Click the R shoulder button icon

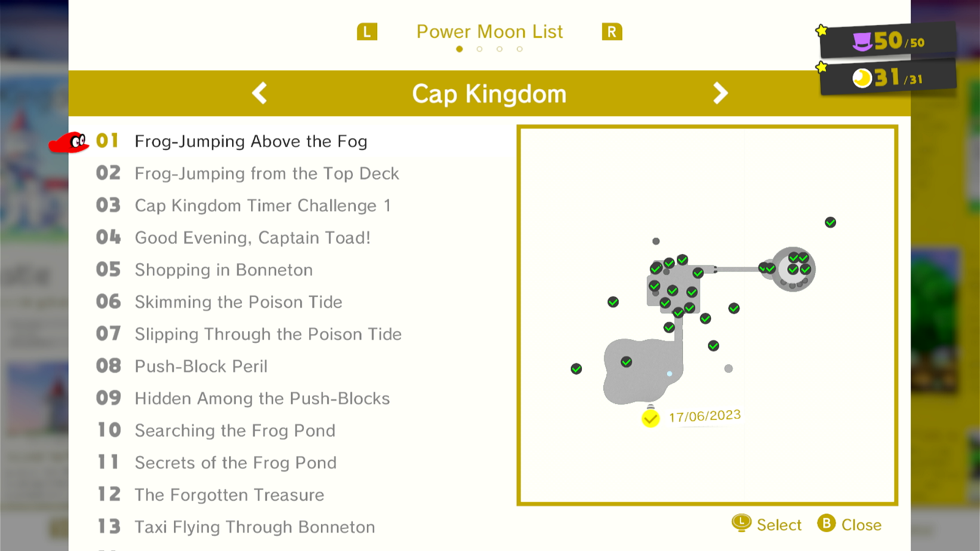(x=612, y=32)
